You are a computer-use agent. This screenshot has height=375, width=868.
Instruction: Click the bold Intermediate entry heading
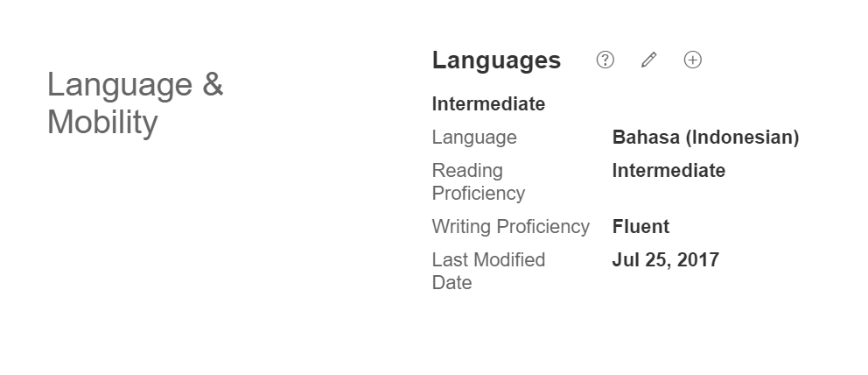(488, 104)
